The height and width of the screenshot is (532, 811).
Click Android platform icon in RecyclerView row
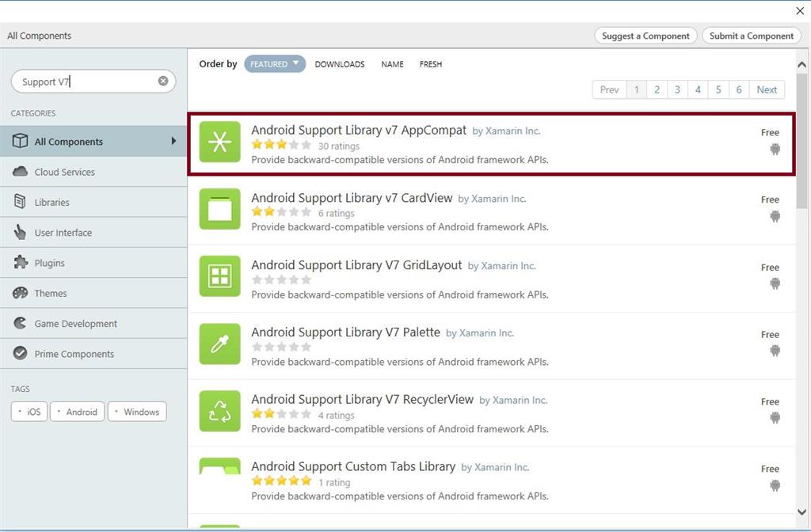[775, 418]
